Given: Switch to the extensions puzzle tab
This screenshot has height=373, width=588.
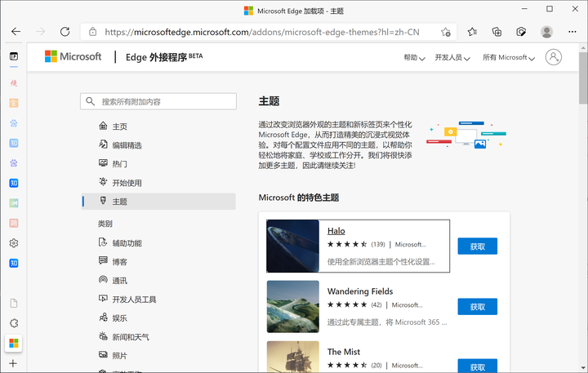Looking at the screenshot, I should [14, 323].
